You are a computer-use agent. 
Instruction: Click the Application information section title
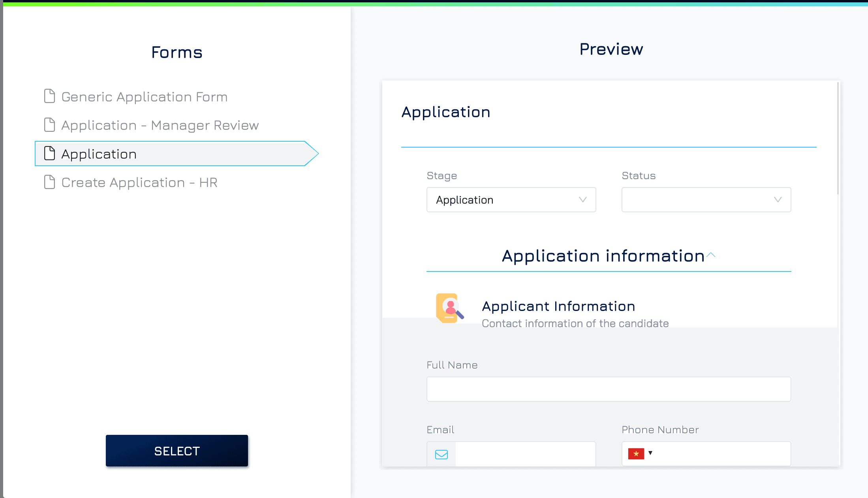(x=603, y=256)
